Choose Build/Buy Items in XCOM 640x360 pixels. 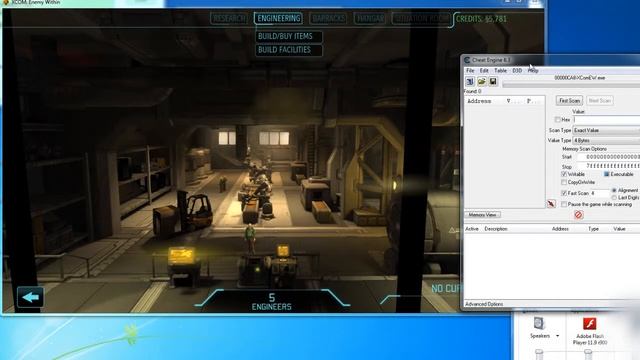pos(289,36)
